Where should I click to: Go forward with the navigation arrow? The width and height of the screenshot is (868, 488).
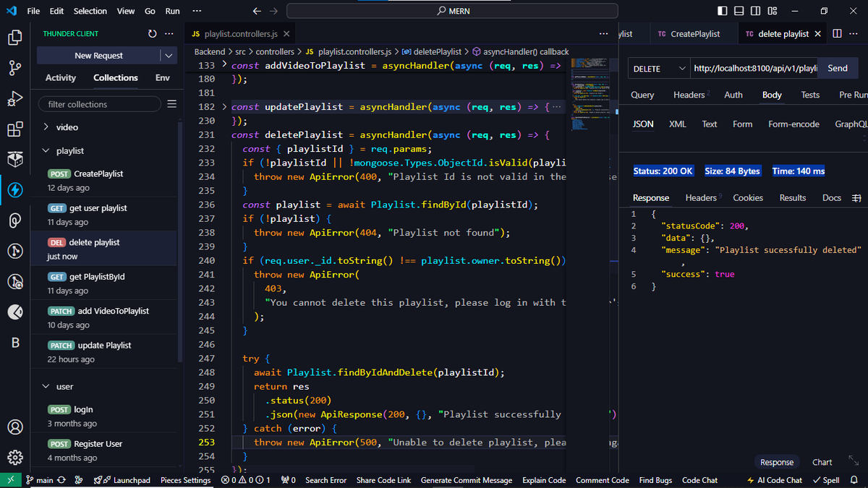coord(273,11)
